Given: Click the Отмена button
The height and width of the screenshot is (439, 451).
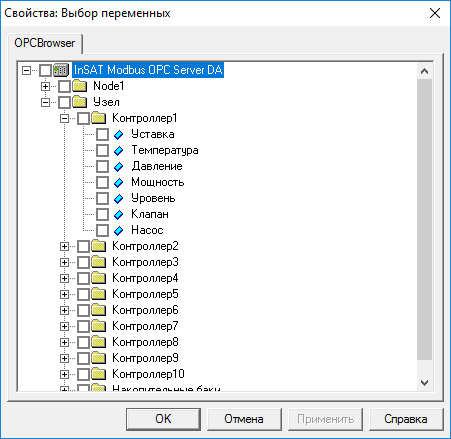Looking at the screenshot, I should tap(244, 419).
